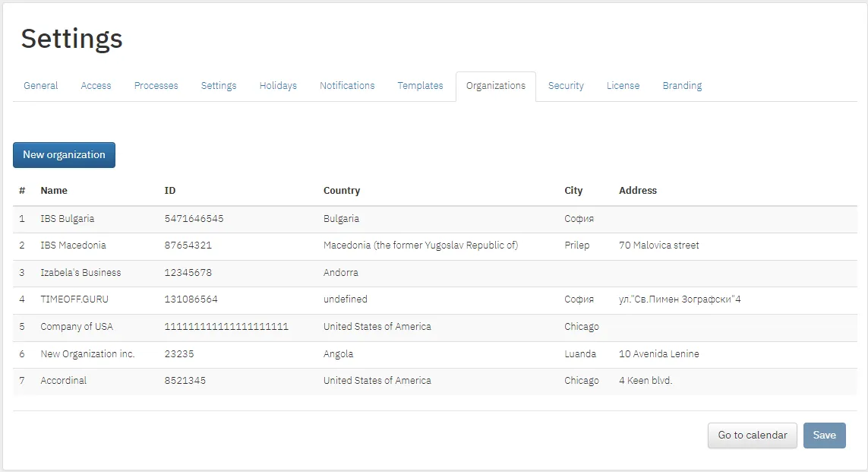Select the Angola country cell
868x472 pixels.
[338, 354]
